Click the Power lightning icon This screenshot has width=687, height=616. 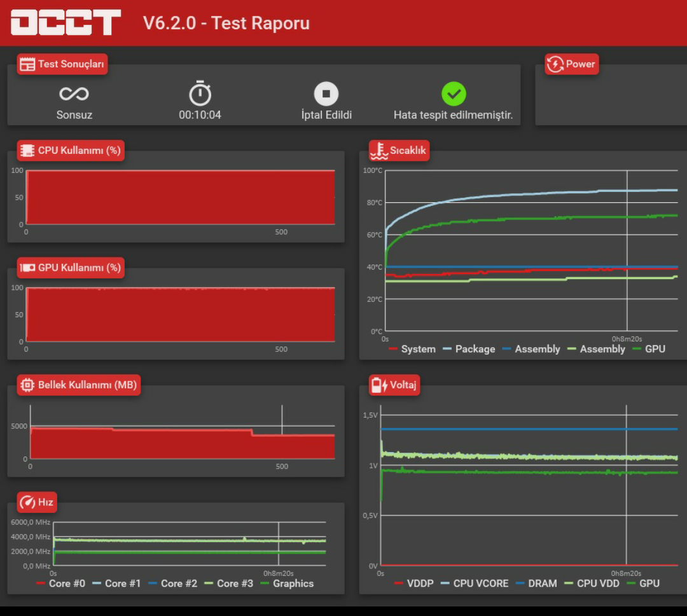click(x=555, y=64)
